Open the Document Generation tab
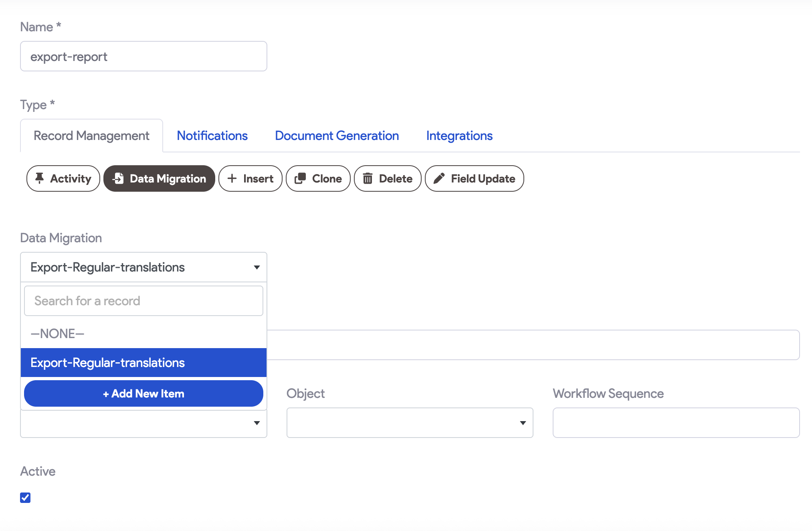Image resolution: width=812 pixels, height=531 pixels. tap(337, 136)
